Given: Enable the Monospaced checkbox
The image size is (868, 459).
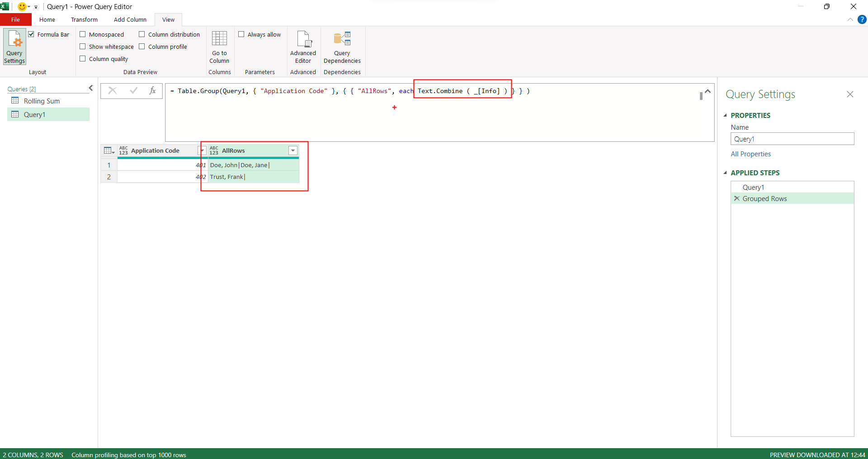Looking at the screenshot, I should [83, 34].
